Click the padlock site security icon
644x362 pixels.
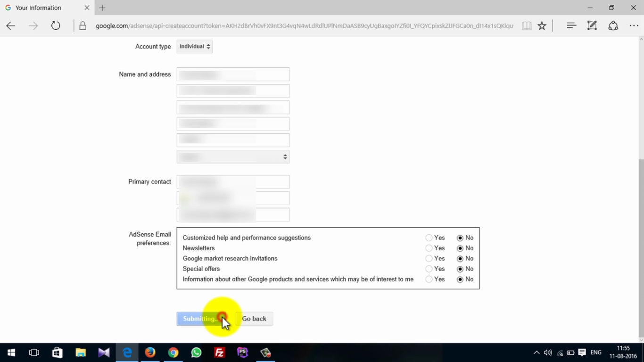(83, 26)
